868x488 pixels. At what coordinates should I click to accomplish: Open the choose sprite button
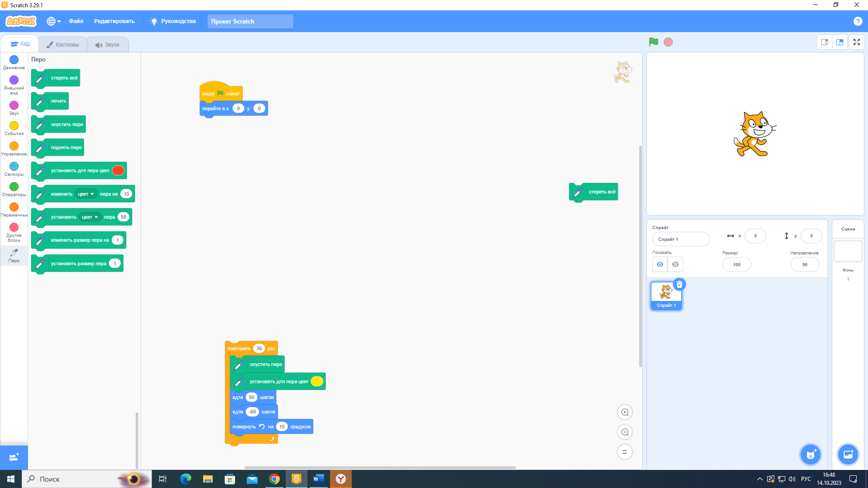click(x=811, y=455)
